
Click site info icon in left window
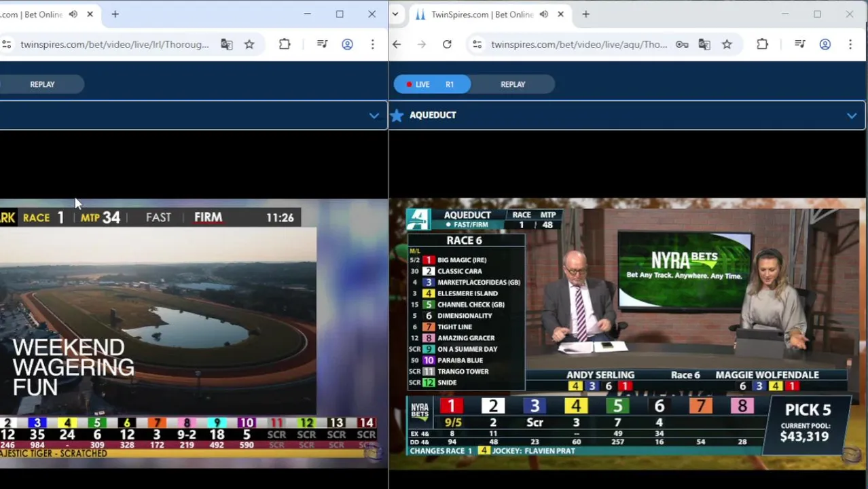click(6, 44)
